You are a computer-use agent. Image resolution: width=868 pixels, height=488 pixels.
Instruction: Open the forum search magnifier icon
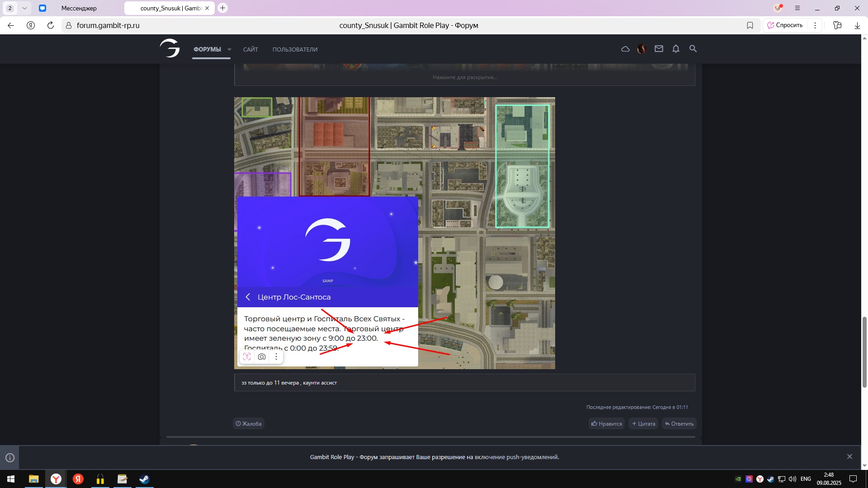[x=693, y=49]
